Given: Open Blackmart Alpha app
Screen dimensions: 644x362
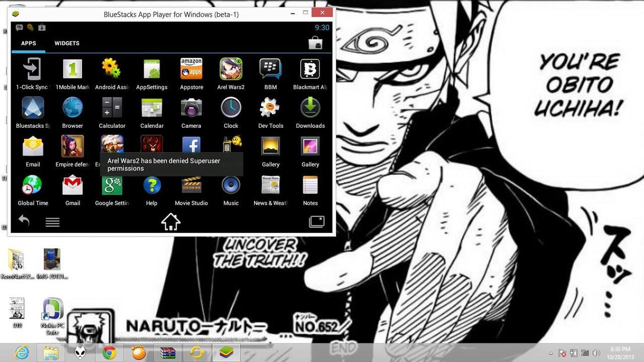Looking at the screenshot, I should coord(310,69).
